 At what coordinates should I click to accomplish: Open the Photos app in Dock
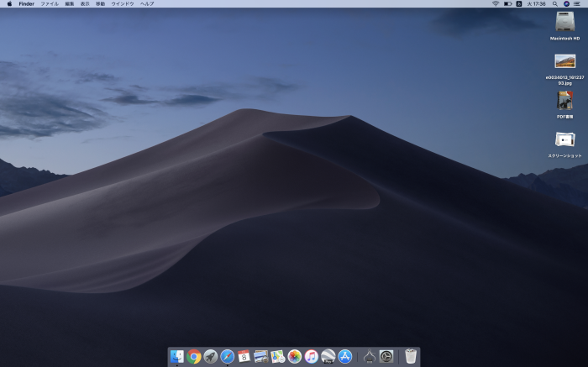pyautogui.click(x=294, y=357)
